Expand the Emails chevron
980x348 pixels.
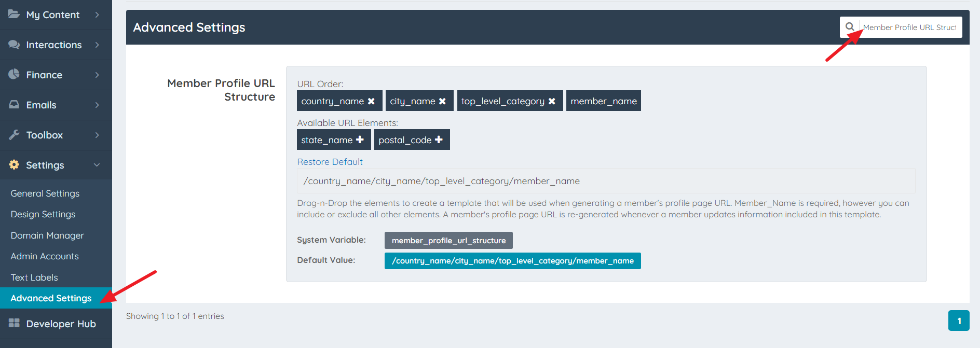97,105
